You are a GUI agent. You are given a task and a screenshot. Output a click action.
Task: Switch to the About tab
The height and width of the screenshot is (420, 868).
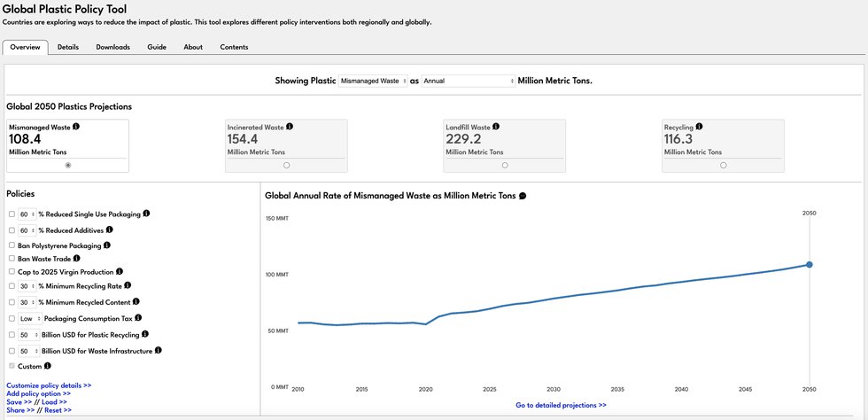[193, 47]
